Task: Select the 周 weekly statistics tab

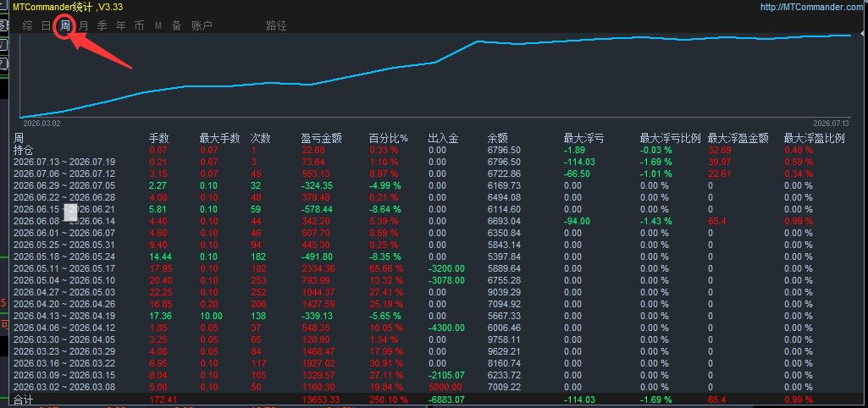Action: coord(65,26)
